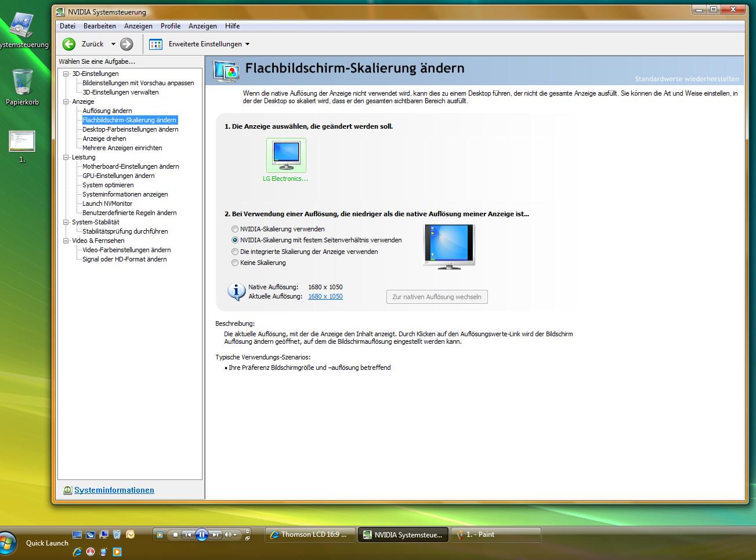756x560 pixels.
Task: Open the Erweiterte Einstellungen dropdown arrow
Action: [x=247, y=44]
